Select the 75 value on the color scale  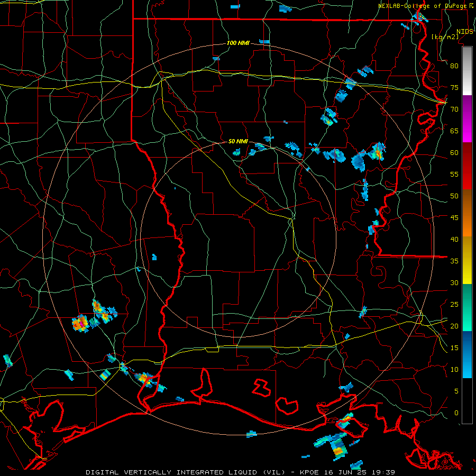click(x=454, y=87)
